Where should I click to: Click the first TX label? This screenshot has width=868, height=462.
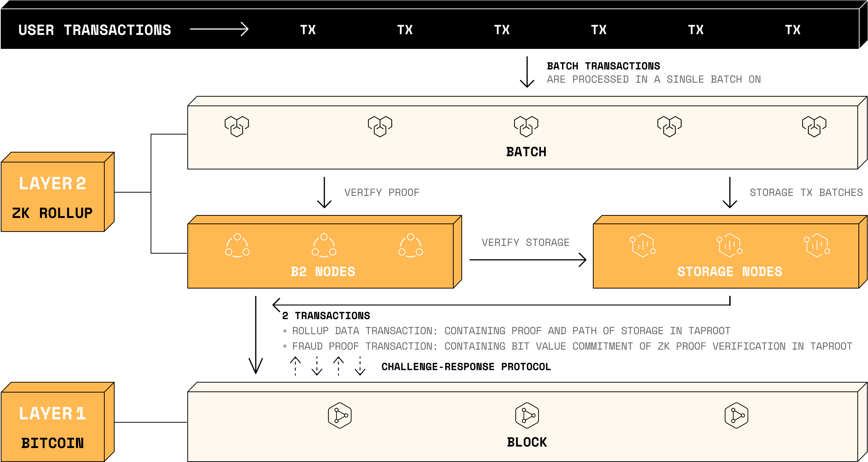pos(308,30)
